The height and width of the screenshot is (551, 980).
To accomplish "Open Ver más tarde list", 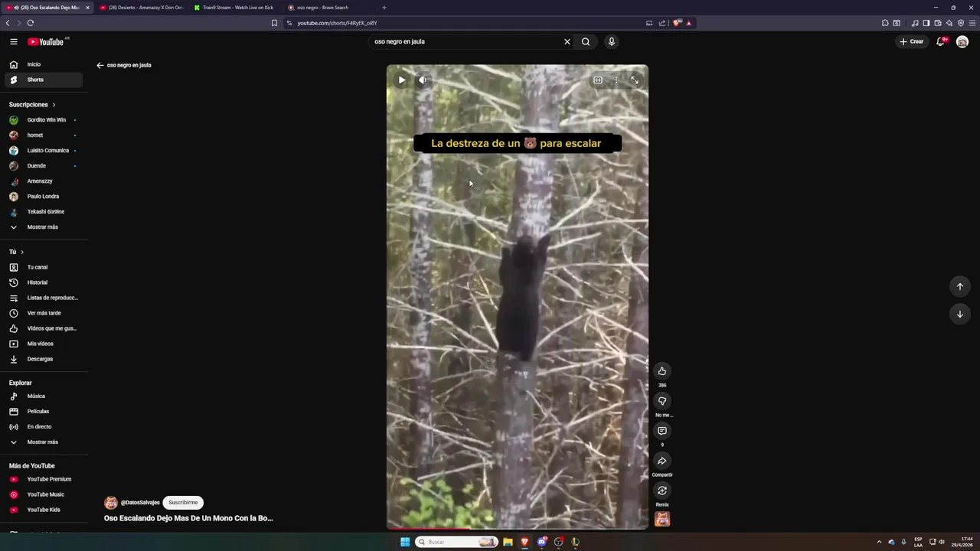I will tap(43, 313).
